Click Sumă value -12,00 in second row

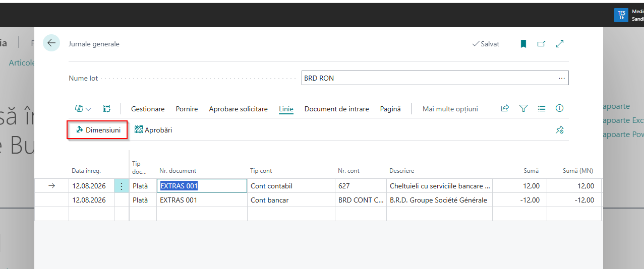point(519,200)
